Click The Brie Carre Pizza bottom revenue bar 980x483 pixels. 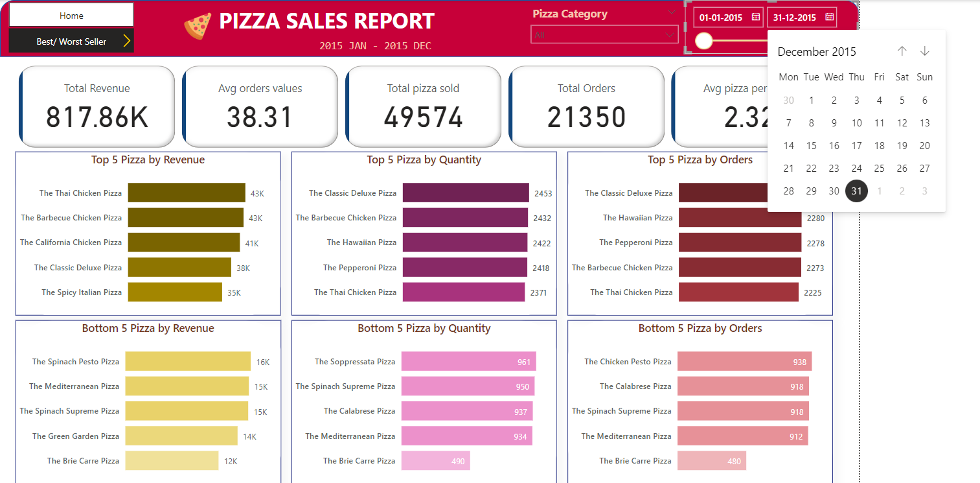pos(172,460)
